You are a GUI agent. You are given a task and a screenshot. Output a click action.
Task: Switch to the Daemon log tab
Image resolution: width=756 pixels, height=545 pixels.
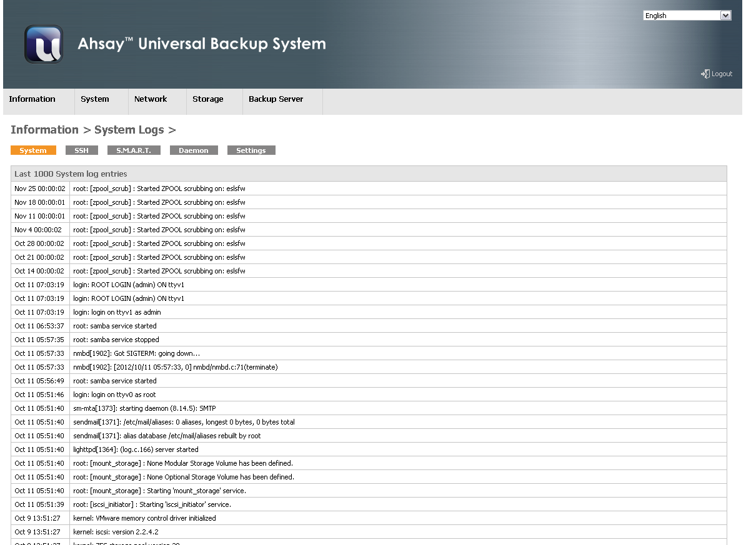click(x=194, y=150)
